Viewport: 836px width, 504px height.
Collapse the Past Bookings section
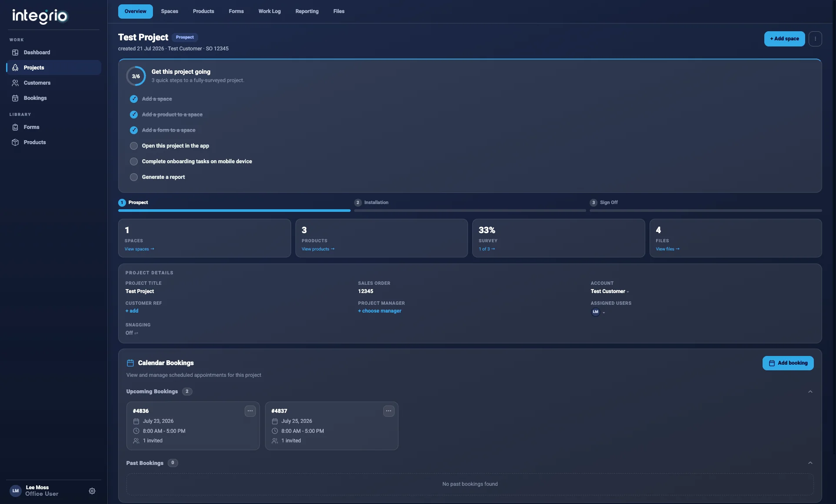pyautogui.click(x=810, y=463)
